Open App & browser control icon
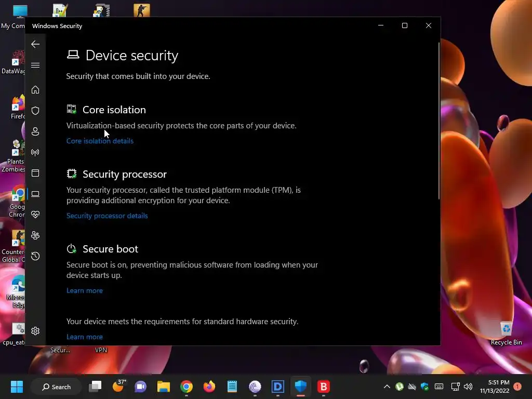 click(x=35, y=173)
